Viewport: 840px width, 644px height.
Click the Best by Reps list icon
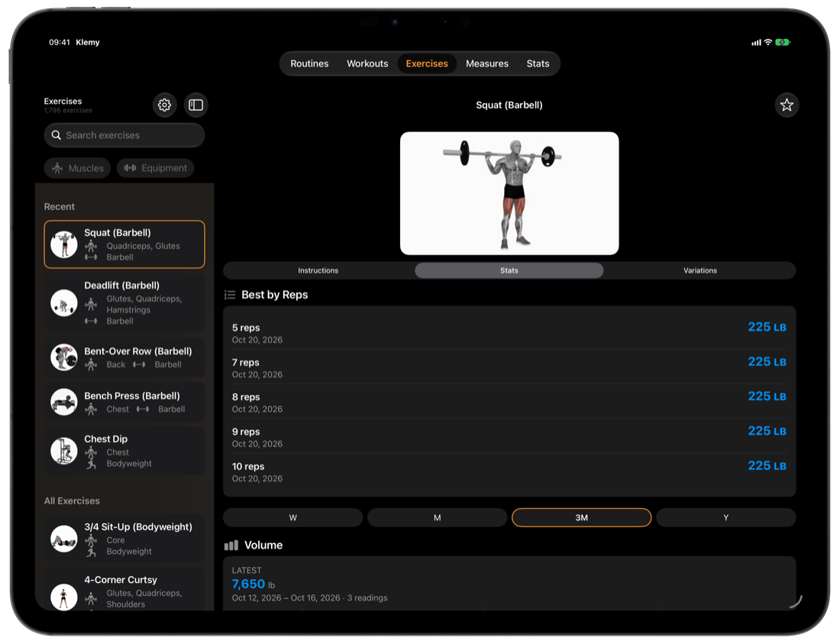pos(230,295)
